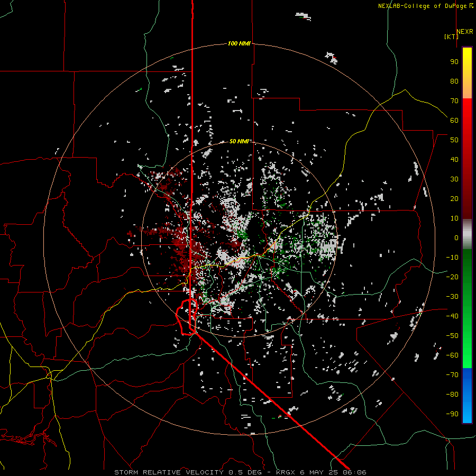Pick the yellow top segment of color bar
This screenshot has width=476, height=476.
pos(467,73)
